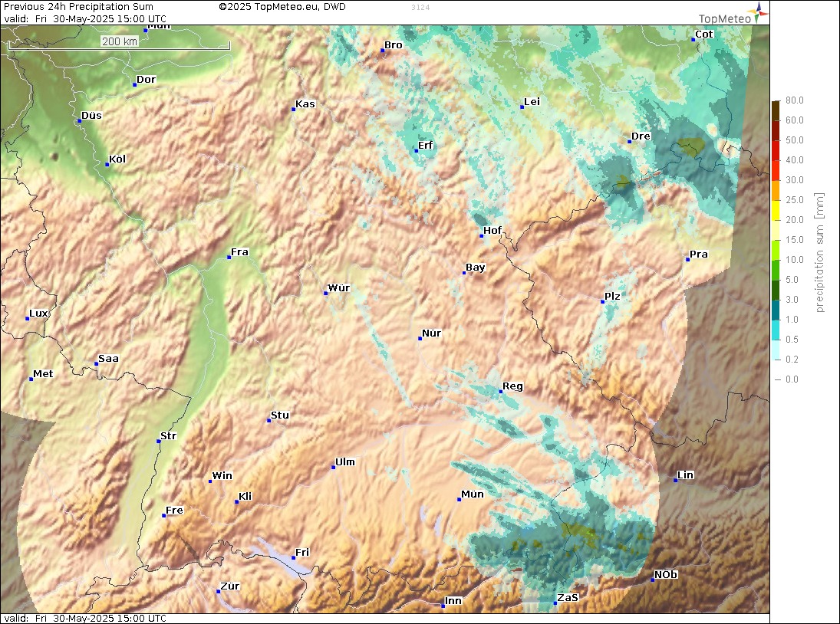
Task: Click the valid time text in the bottom bar
Action: click(85, 618)
